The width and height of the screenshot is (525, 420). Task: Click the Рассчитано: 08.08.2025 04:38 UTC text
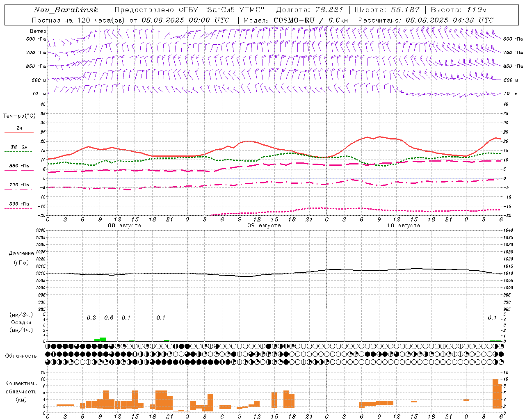(x=426, y=20)
